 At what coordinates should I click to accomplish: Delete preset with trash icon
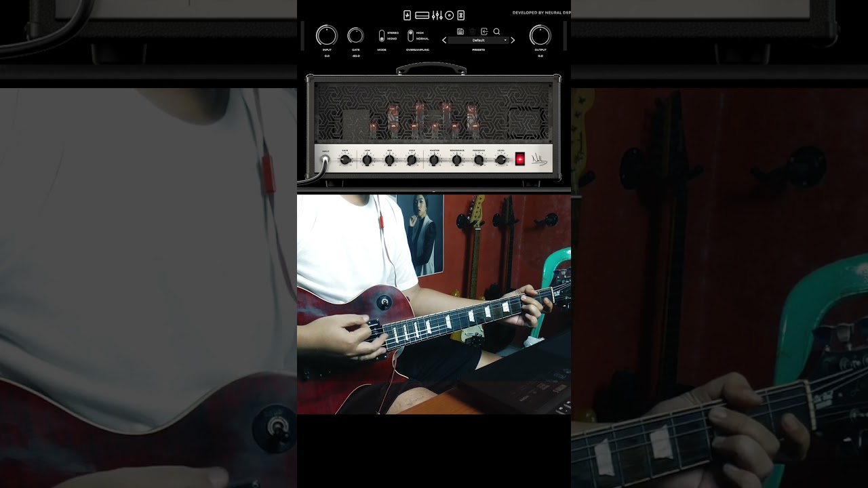pyautogui.click(x=473, y=32)
